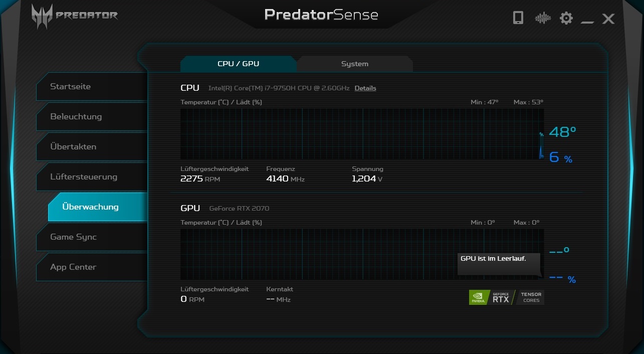The image size is (644, 354).
Task: Click the TENSOR CORES badge
Action: click(531, 297)
